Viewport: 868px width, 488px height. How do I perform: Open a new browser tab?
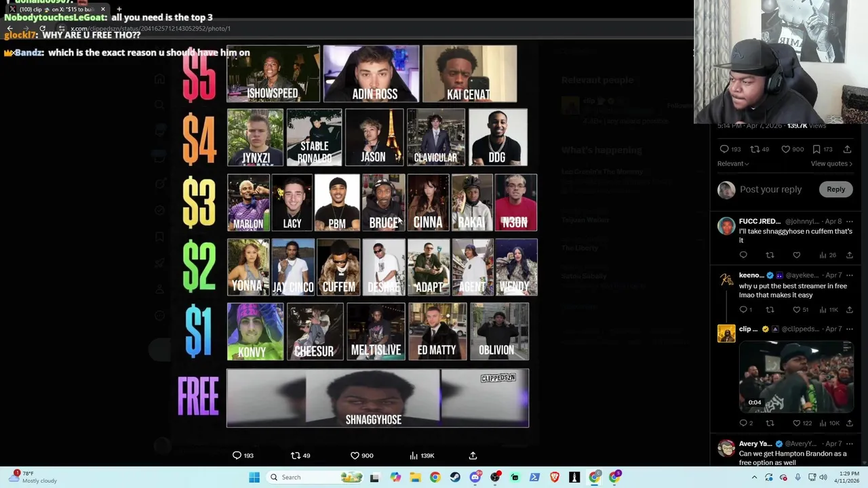pos(119,9)
